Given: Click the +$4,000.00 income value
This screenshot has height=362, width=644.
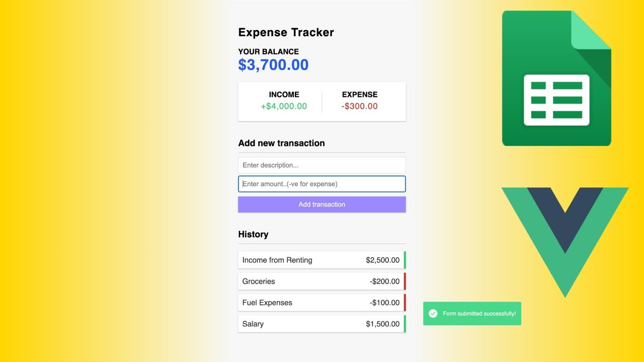Looking at the screenshot, I should 284,106.
